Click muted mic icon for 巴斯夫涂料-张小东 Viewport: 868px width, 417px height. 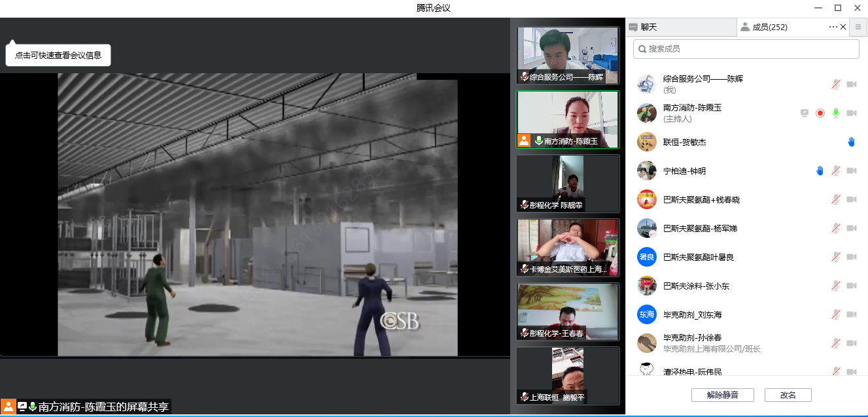[835, 286]
